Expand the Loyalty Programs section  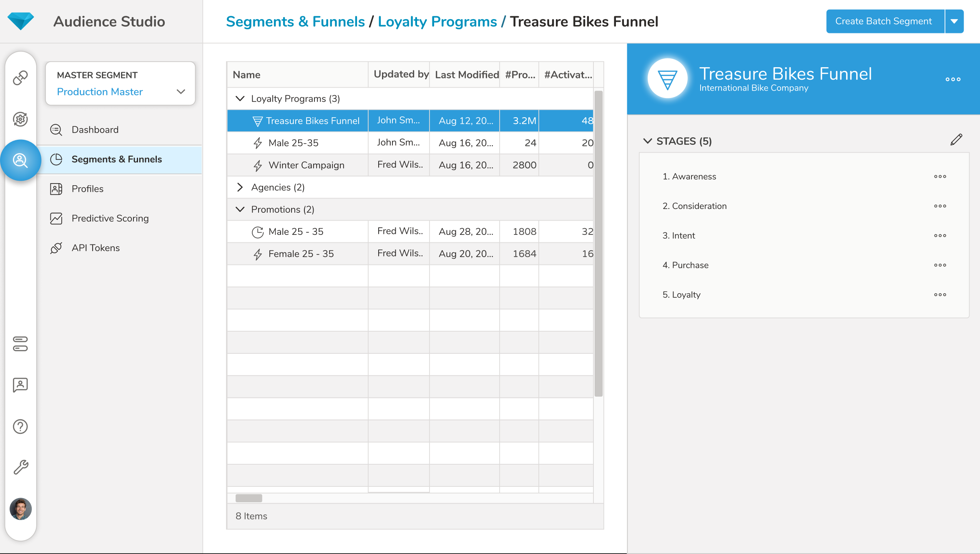pyautogui.click(x=240, y=99)
